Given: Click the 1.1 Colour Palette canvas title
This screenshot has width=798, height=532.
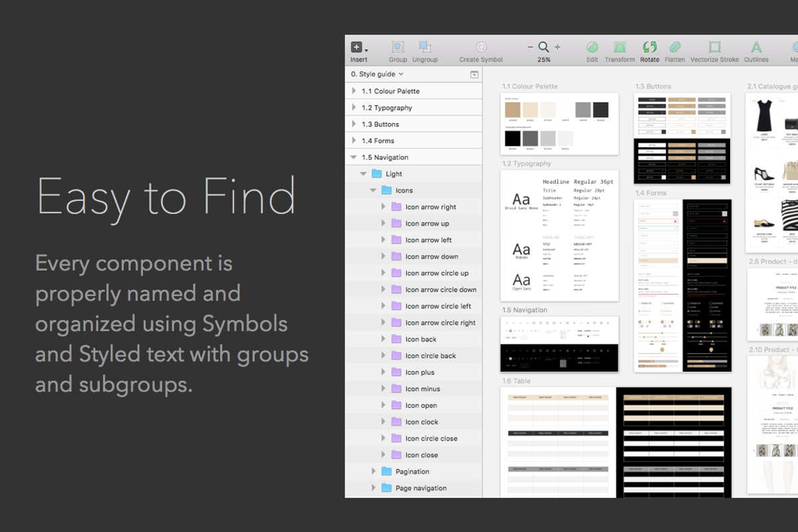Looking at the screenshot, I should (530, 86).
